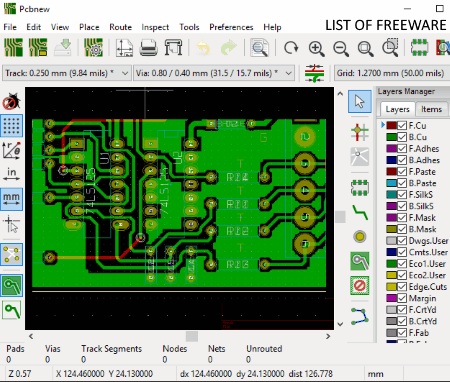
Task: Switch to the Items tab
Action: 431,109
